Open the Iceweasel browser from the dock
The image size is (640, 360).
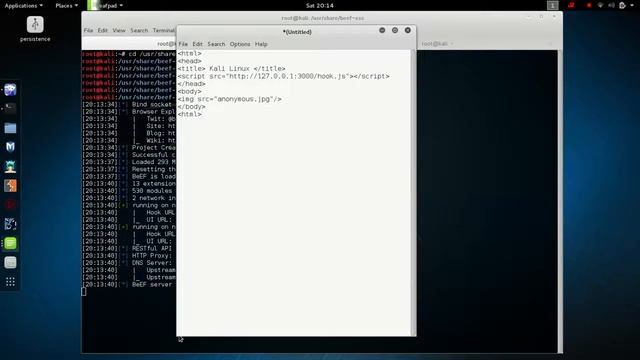[x=10, y=89]
